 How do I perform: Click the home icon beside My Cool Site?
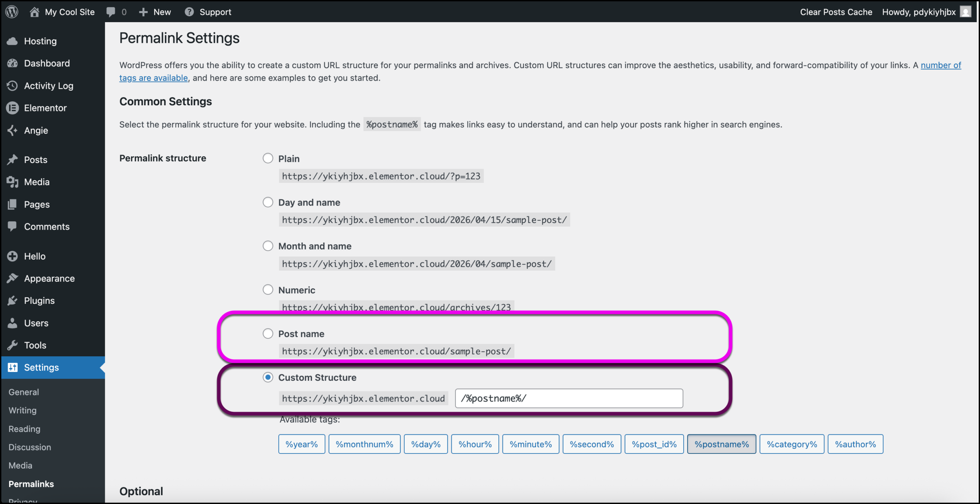[34, 12]
